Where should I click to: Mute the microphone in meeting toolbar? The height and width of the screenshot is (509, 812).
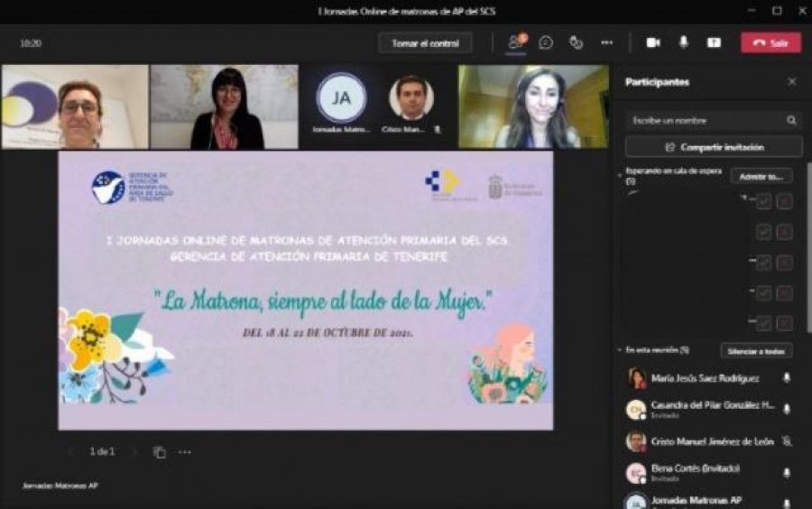point(683,42)
